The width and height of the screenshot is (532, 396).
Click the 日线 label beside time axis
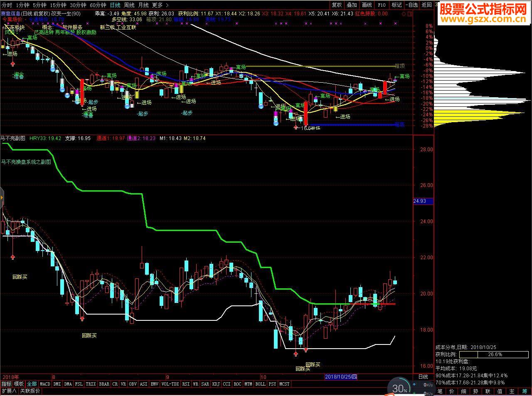423,377
